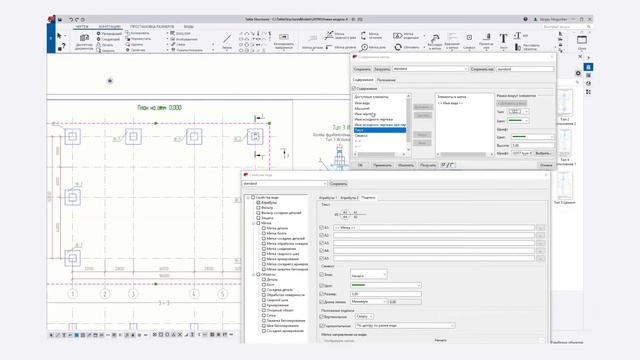The width and height of the screenshot is (640, 360).
Task: Collapse the Метка node in properties tree
Action: (253, 223)
